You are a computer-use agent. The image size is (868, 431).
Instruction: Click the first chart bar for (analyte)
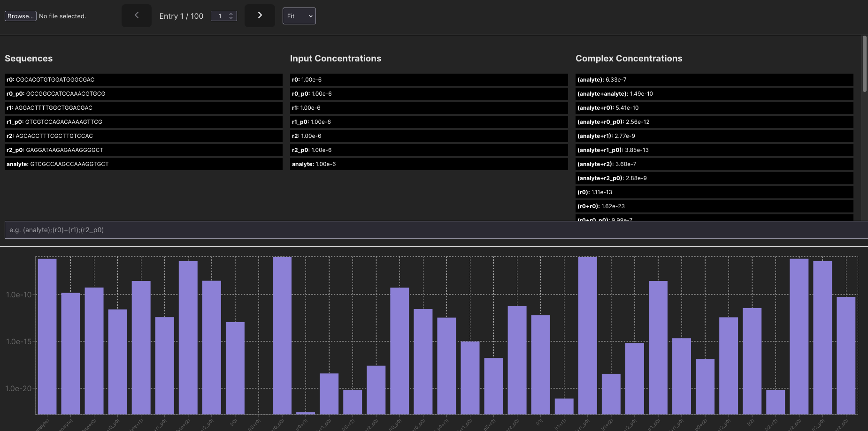[x=47, y=336]
